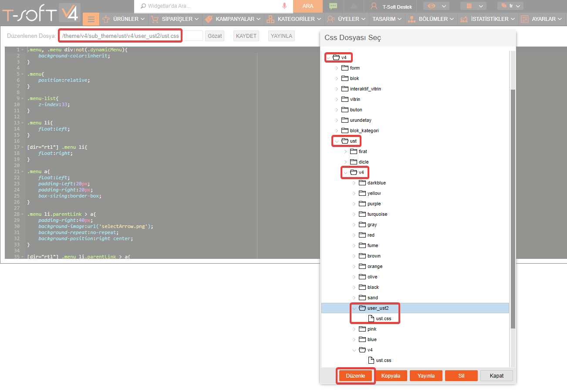The width and height of the screenshot is (567, 392).
Task: Click the Sil delete button
Action: 461,376
